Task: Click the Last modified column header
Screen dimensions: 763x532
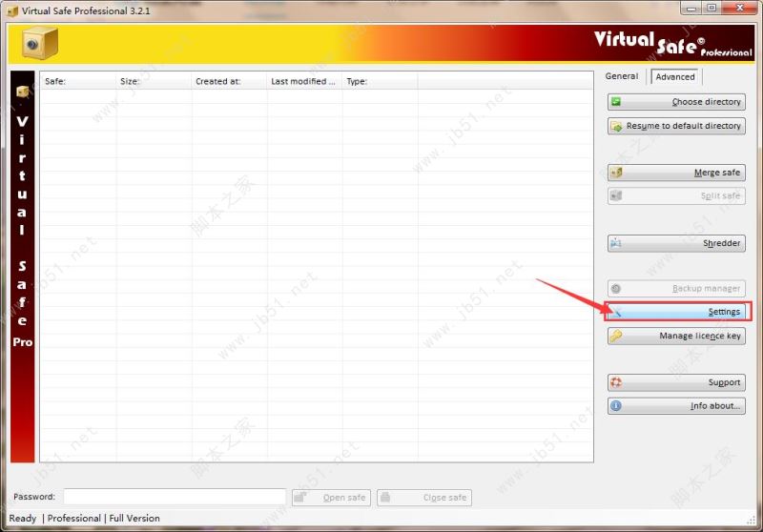Action: click(304, 81)
